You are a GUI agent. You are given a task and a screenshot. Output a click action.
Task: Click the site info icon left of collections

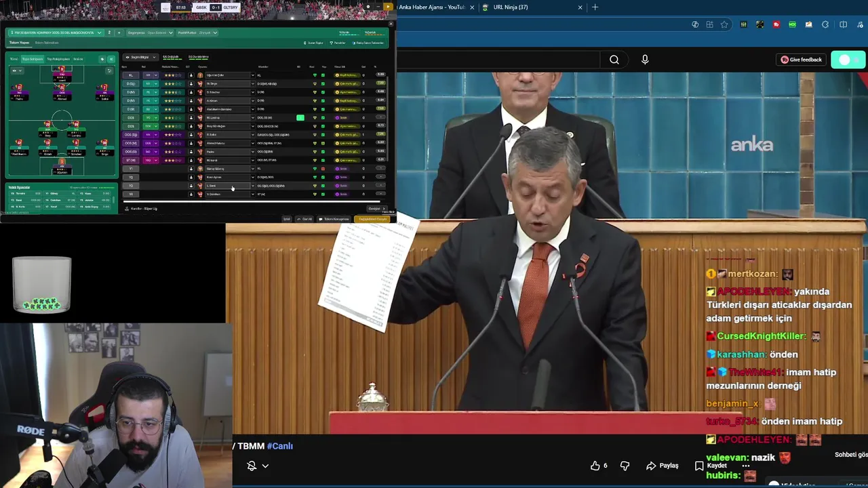[695, 24]
